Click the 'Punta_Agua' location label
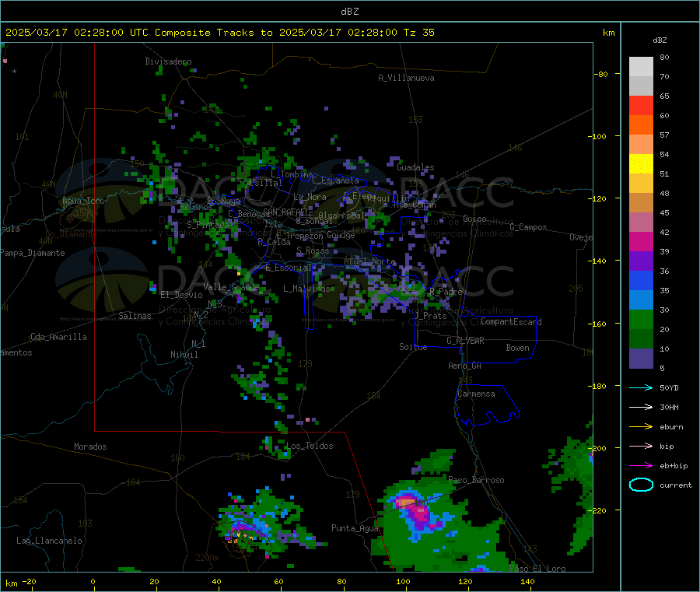The image size is (700, 592). click(x=355, y=528)
